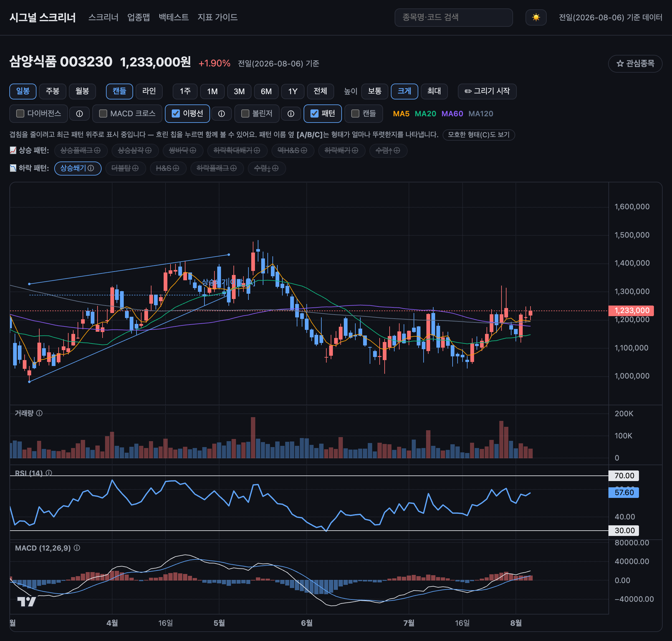This screenshot has height=641, width=672.
Task: Switch to the 월봉 timeframe
Action: click(82, 91)
